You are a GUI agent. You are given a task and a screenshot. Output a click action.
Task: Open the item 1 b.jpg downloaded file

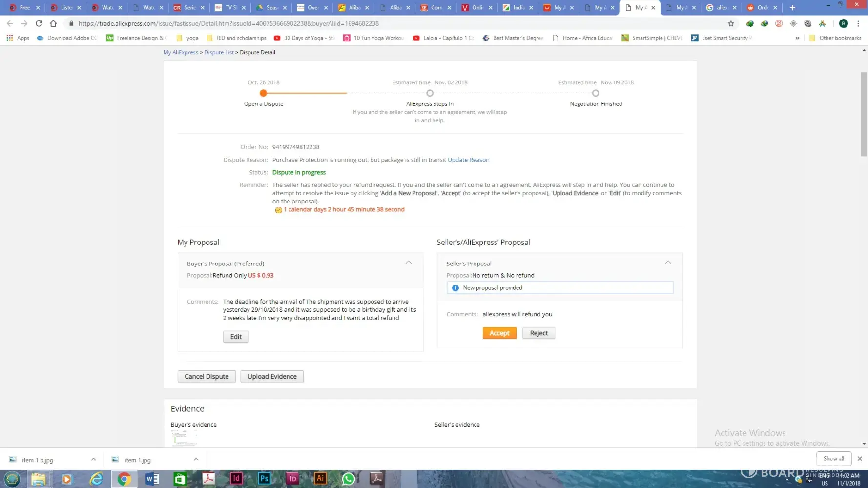pos(38,460)
